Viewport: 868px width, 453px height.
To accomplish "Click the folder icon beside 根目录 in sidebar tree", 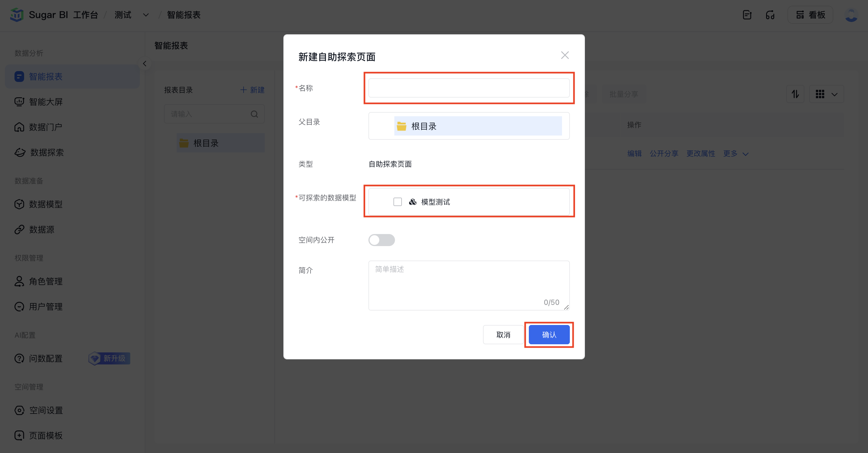I will pyautogui.click(x=184, y=143).
